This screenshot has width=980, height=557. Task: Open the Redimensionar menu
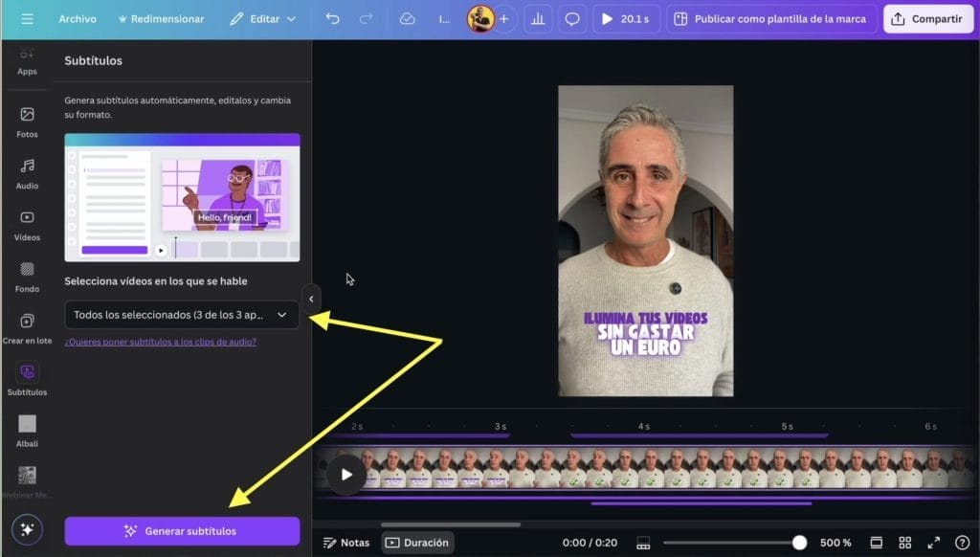coord(161,19)
